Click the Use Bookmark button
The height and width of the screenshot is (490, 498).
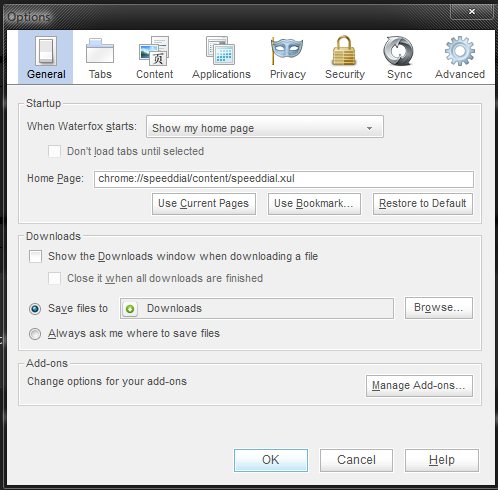pos(314,204)
